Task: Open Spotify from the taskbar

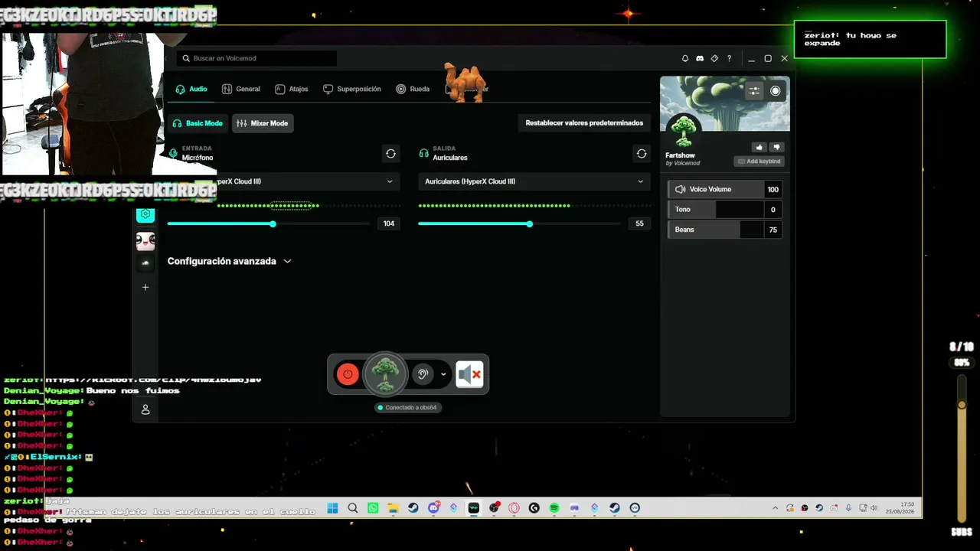Action: pyautogui.click(x=554, y=508)
